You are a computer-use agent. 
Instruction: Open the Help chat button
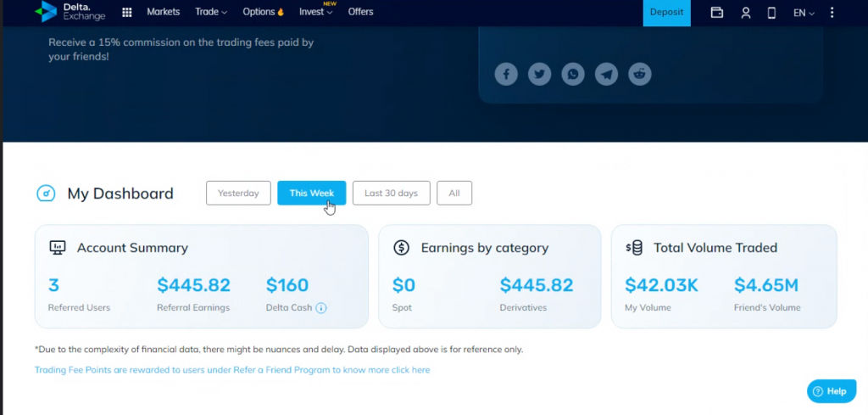click(832, 391)
